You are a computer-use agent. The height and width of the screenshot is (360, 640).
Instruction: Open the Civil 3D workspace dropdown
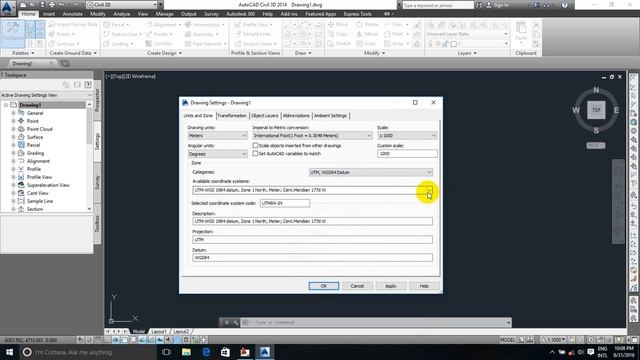[122, 4]
